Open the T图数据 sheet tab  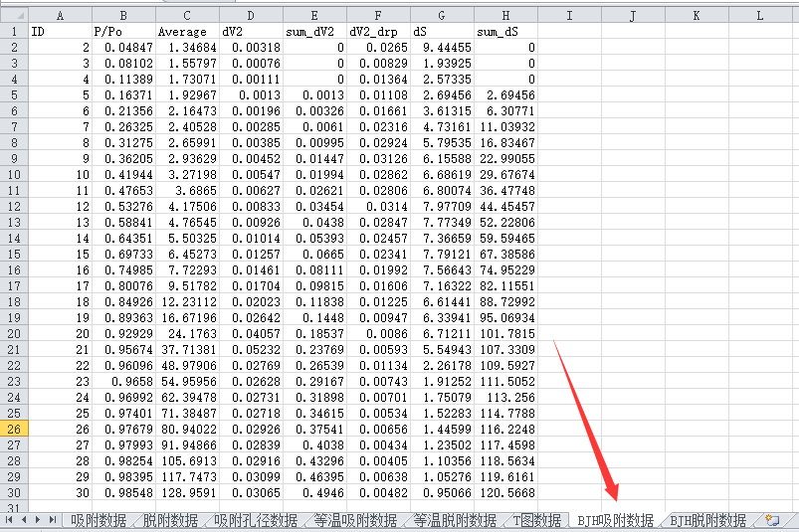(x=537, y=520)
